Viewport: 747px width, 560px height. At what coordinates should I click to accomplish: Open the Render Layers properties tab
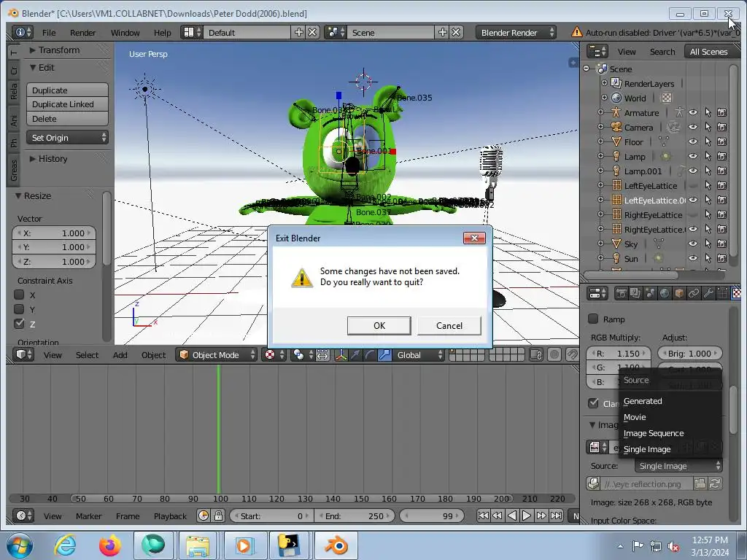tap(635, 293)
